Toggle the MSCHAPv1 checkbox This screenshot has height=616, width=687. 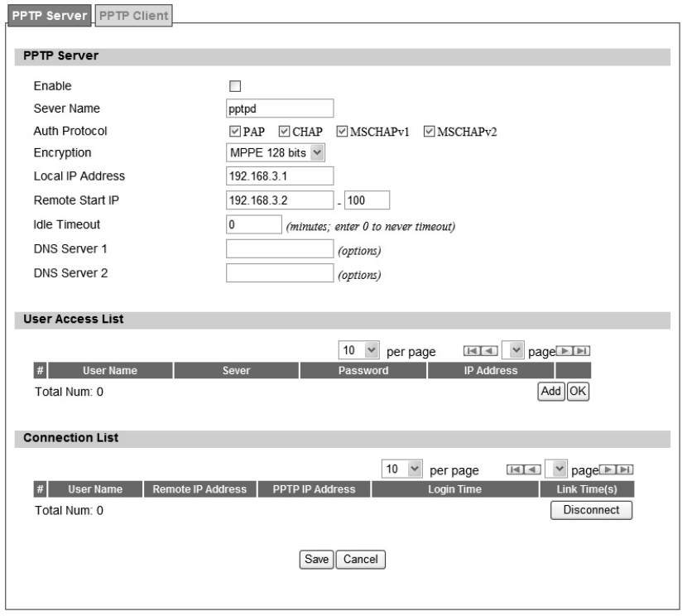[342, 132]
